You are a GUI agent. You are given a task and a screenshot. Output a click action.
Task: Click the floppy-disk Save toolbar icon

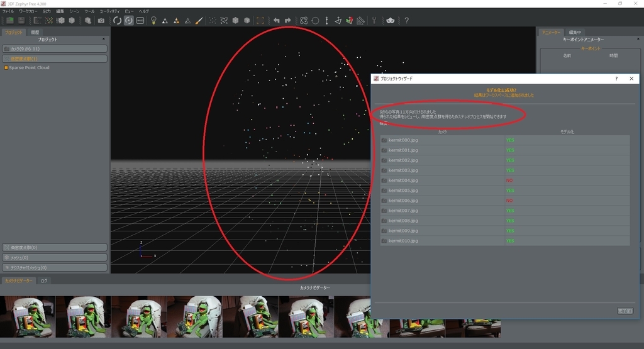[21, 20]
